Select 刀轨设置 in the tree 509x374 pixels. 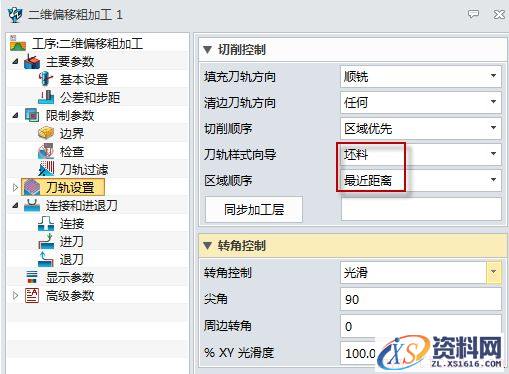click(70, 188)
